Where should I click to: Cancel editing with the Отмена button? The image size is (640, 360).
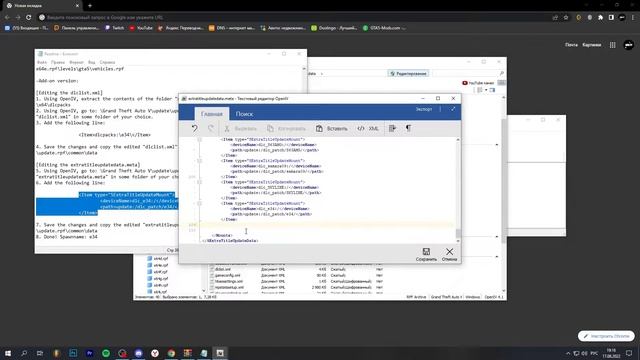pyautogui.click(x=449, y=254)
